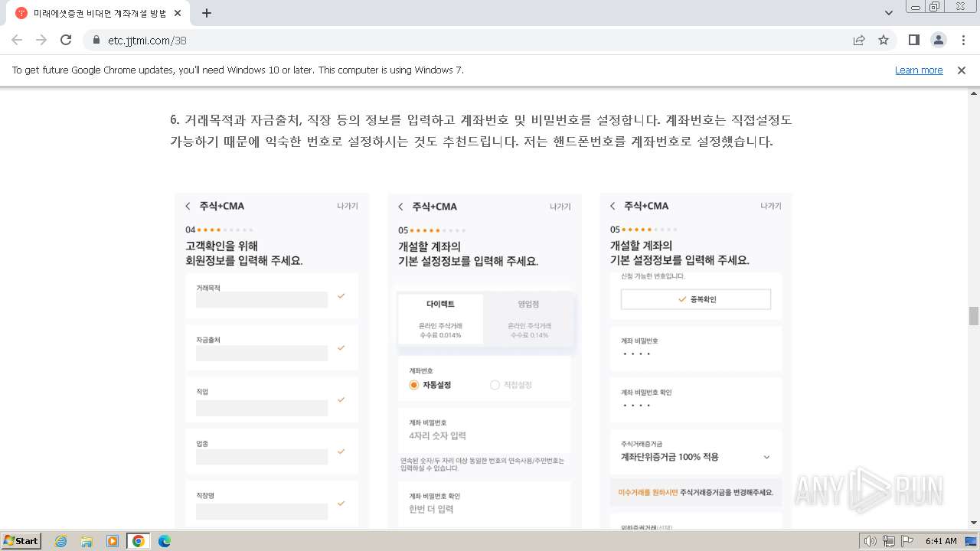The image size is (980, 551).
Task: Open Action Center flag tray icon
Action: 907,541
